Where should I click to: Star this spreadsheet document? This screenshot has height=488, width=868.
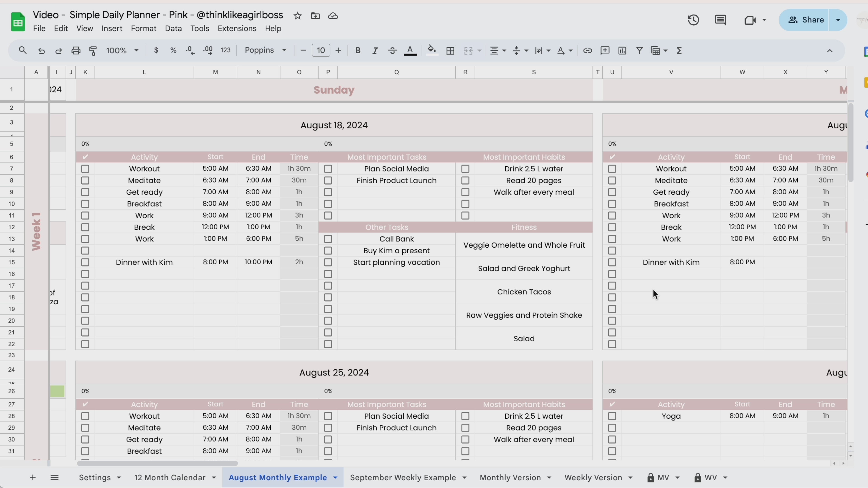297,16
